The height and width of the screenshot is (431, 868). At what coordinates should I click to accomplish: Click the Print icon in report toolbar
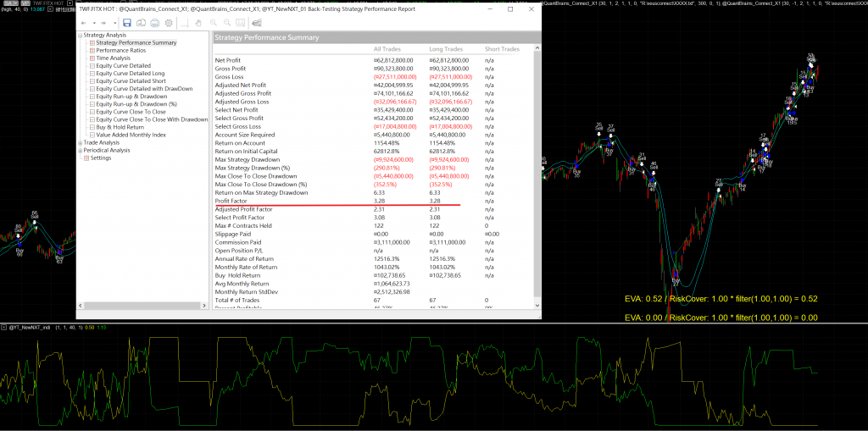click(x=154, y=22)
